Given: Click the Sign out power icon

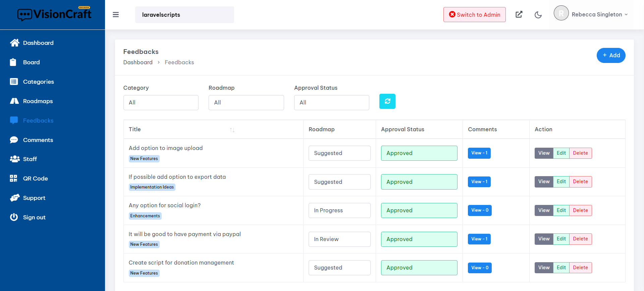Looking at the screenshot, I should pos(14,217).
